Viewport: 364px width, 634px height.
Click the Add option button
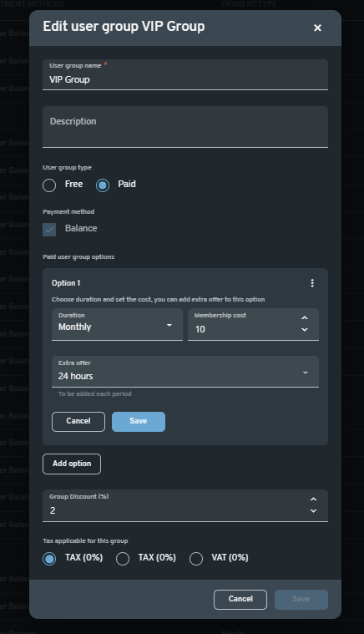[x=72, y=464]
